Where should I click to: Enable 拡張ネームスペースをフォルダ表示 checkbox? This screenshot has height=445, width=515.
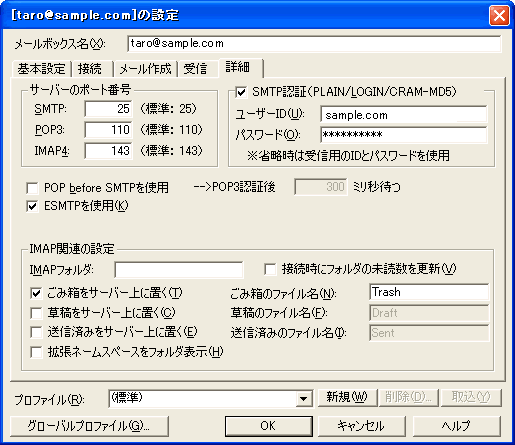point(36,352)
